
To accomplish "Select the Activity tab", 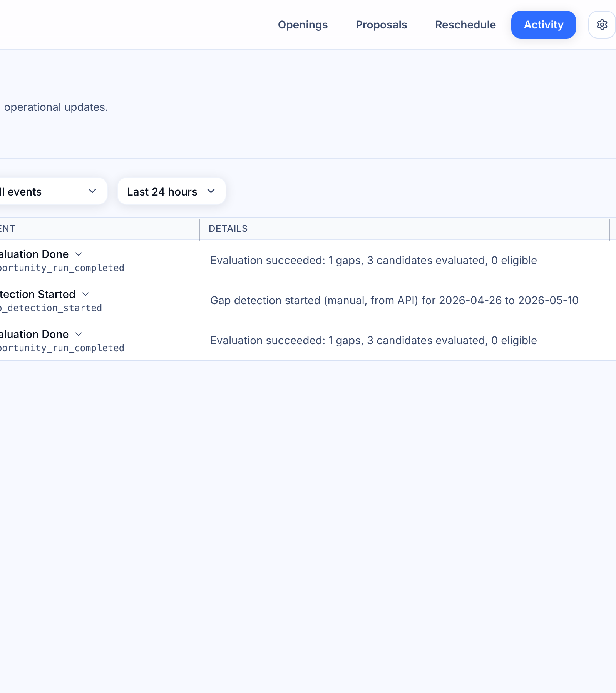I will click(x=543, y=25).
